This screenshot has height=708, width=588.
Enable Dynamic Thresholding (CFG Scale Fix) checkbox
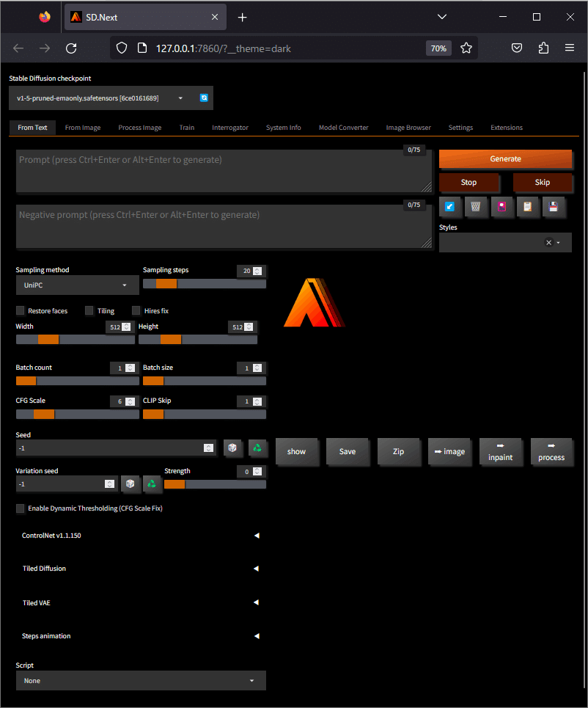pyautogui.click(x=21, y=508)
